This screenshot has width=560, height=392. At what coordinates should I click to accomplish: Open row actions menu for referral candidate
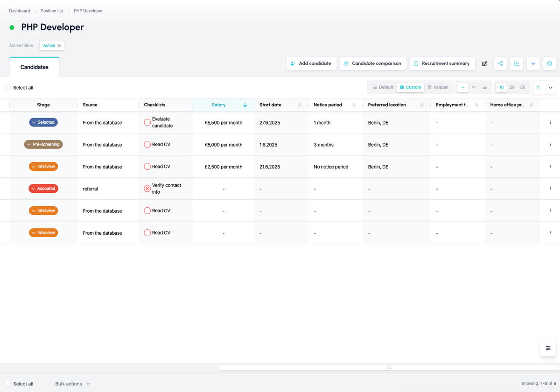[x=550, y=189]
